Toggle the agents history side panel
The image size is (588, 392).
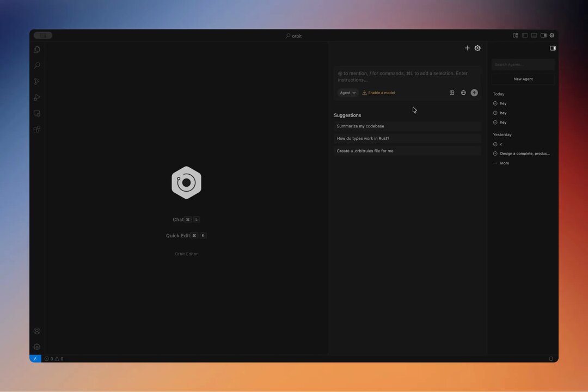click(x=553, y=48)
